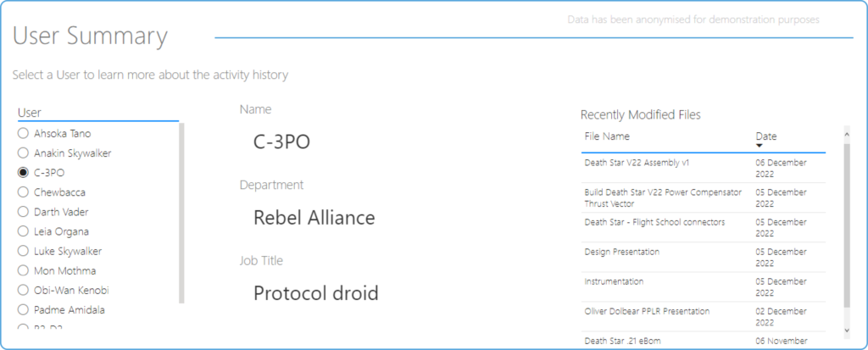Choose Darth Vader in the User list
868x350 pixels.
click(x=23, y=212)
